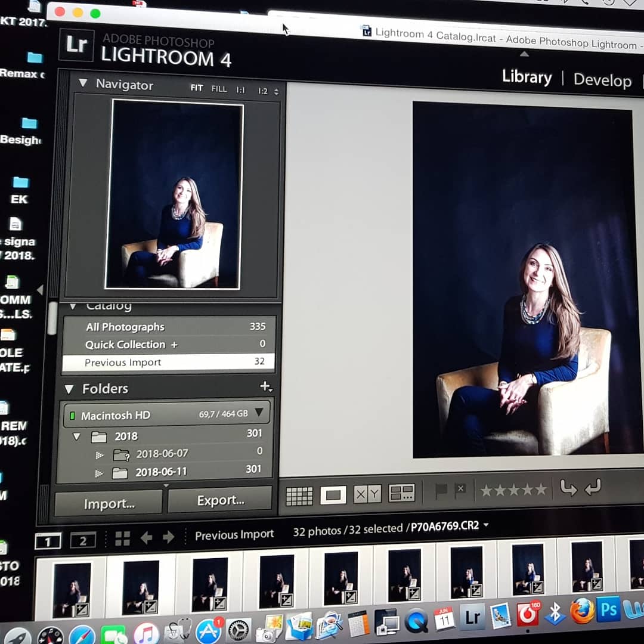Select the first filmstrip thumbnail
This screenshot has width=644, height=644.
pyautogui.click(x=72, y=590)
